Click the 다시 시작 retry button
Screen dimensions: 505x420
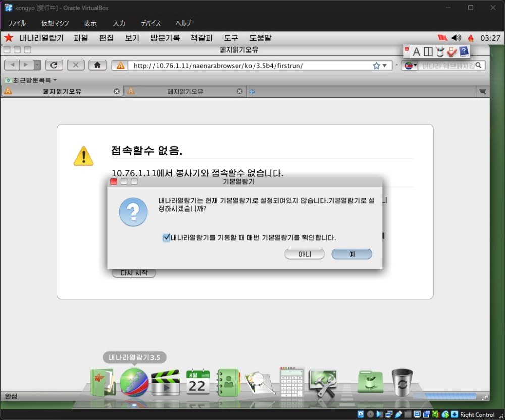click(134, 273)
